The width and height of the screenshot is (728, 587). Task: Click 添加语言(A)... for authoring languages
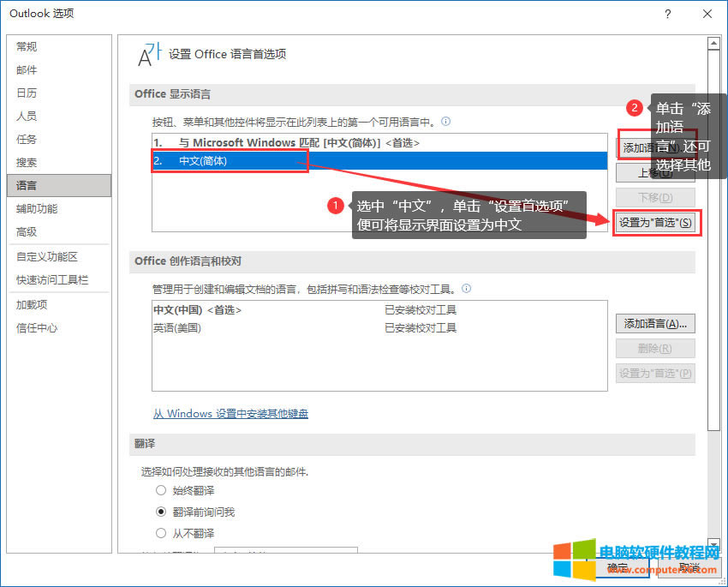pyautogui.click(x=655, y=324)
